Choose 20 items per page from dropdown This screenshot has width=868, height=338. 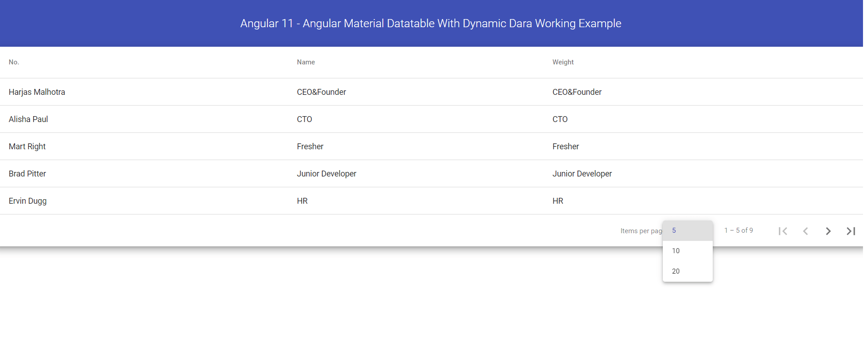tap(676, 271)
